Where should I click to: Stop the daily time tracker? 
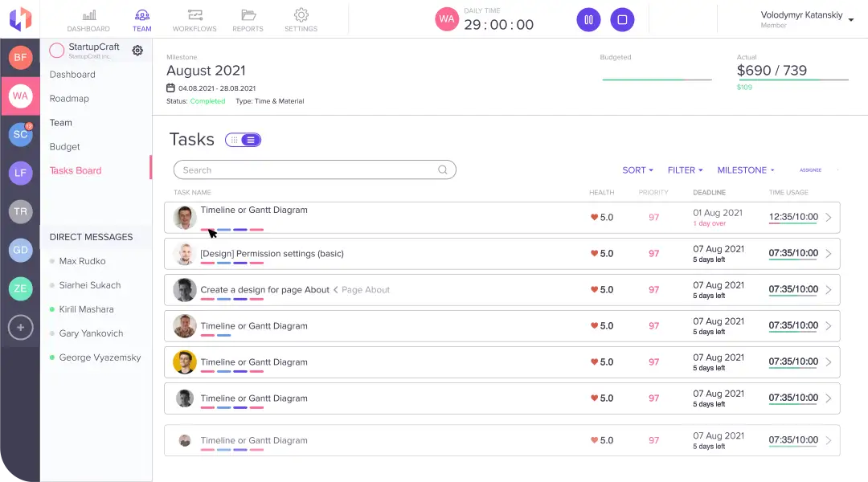coord(622,20)
